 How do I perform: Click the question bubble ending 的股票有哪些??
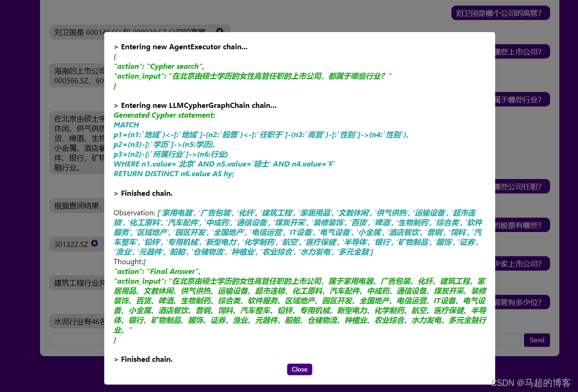(522, 225)
